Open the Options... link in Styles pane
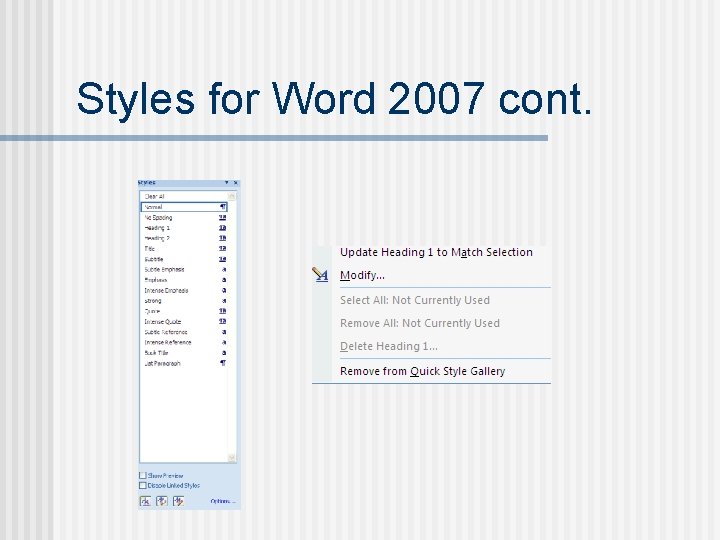The height and width of the screenshot is (540, 720). (223, 501)
